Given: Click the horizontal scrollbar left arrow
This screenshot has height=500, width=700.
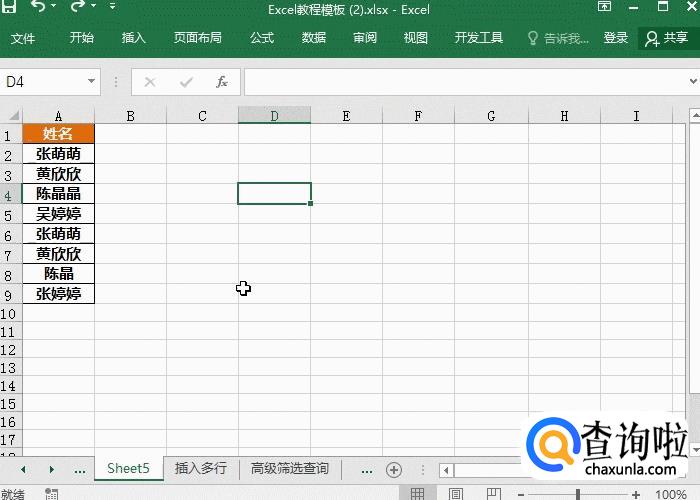Looking at the screenshot, I should click(x=446, y=470).
